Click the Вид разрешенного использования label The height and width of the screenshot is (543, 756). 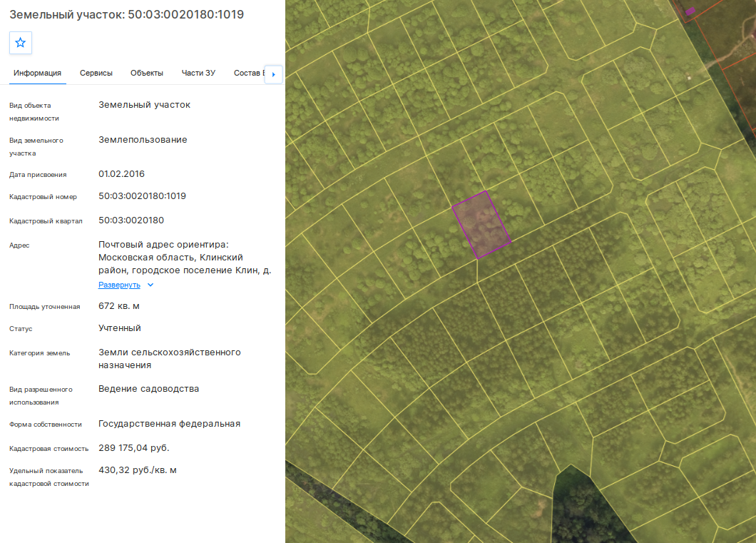coord(41,395)
